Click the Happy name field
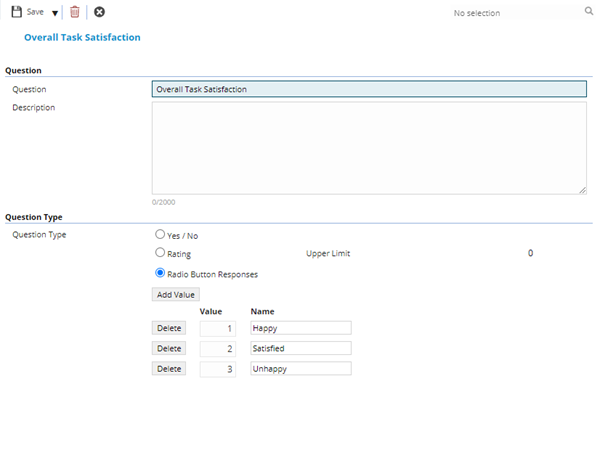Image resolution: width=600 pixels, height=458 pixels. pos(300,328)
